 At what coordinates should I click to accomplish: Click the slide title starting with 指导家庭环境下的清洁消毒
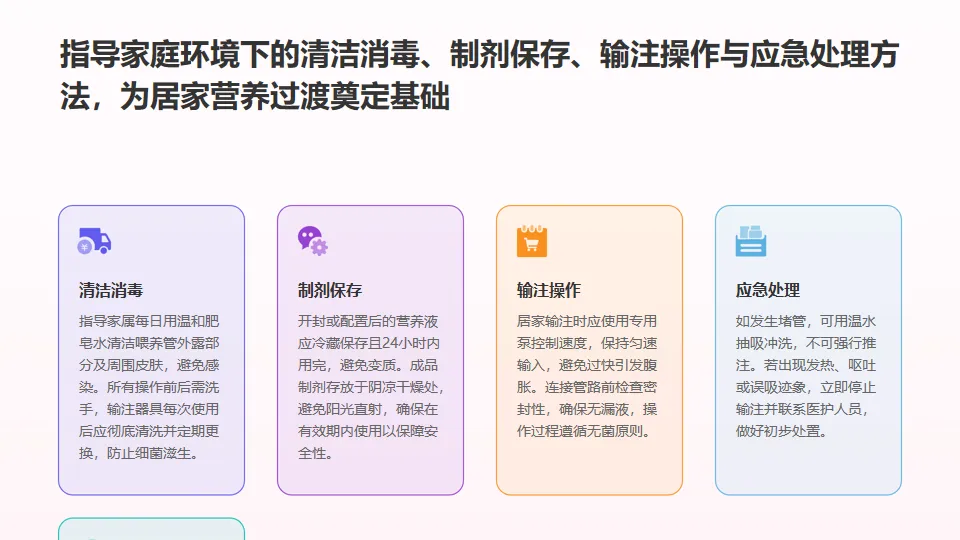[479, 75]
